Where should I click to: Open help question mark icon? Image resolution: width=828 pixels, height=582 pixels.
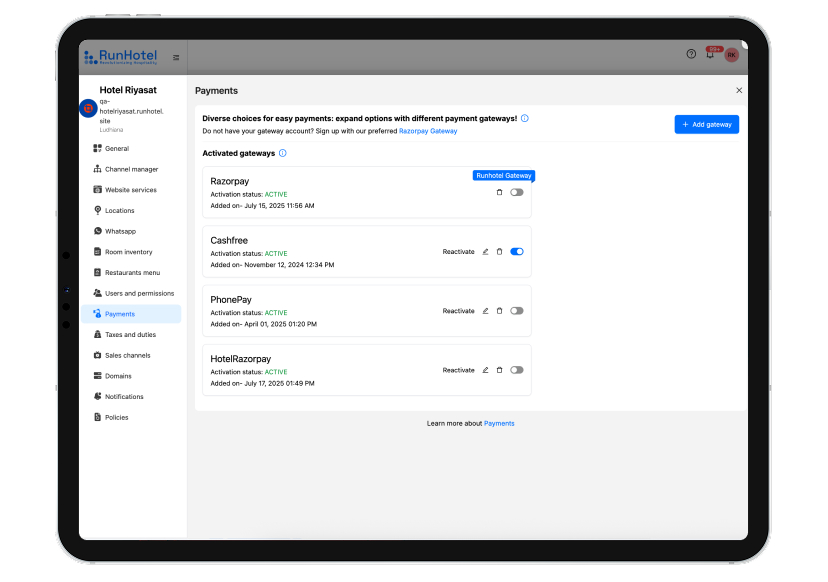tap(691, 54)
